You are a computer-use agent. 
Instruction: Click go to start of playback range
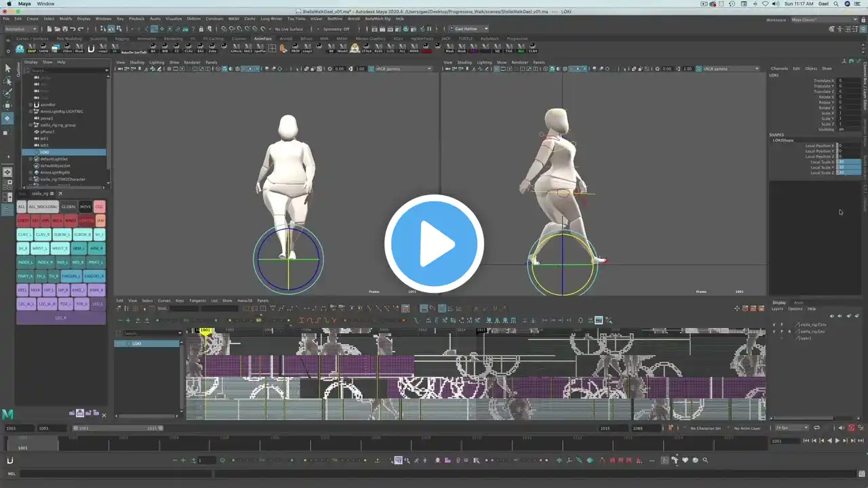[806, 441]
